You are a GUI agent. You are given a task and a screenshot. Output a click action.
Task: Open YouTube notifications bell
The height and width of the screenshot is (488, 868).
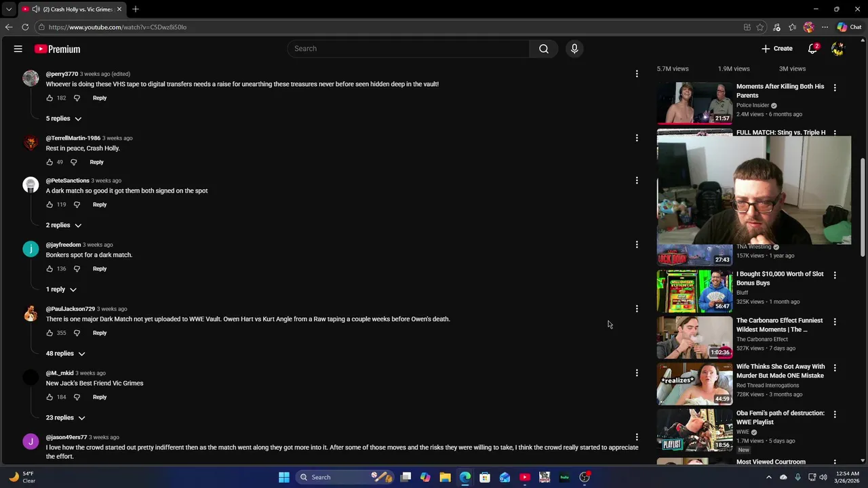(x=812, y=49)
